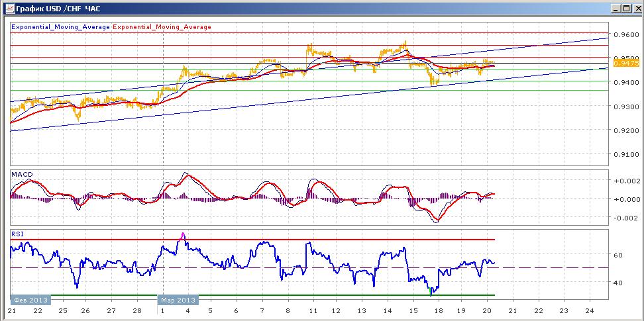
Task: Click the Мар 2013 month marker
Action: coord(178,300)
